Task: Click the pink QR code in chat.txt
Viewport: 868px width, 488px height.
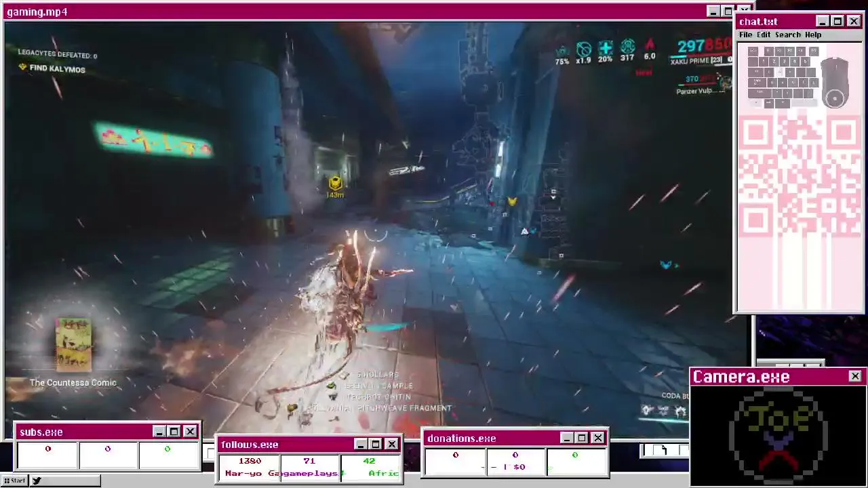Action: coord(800,176)
